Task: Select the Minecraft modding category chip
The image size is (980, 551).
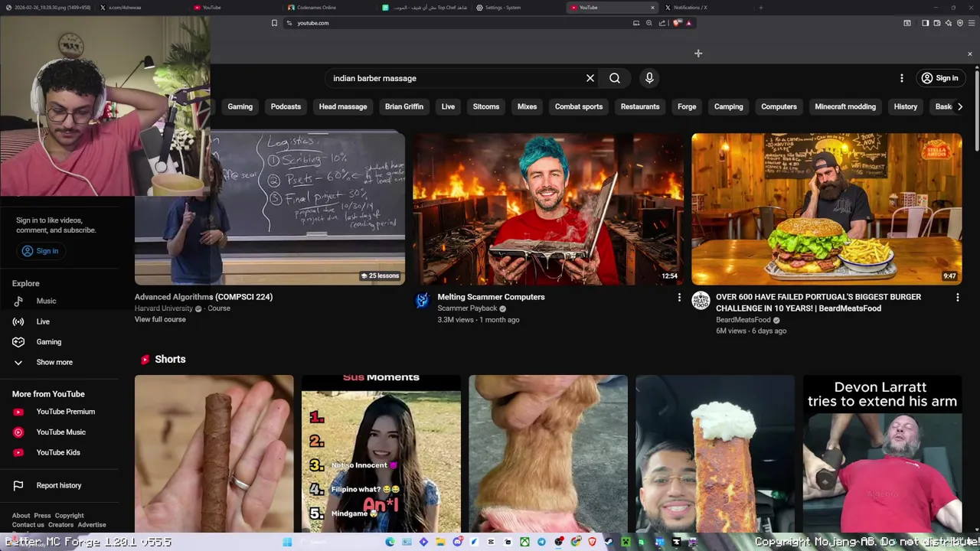Action: click(845, 106)
